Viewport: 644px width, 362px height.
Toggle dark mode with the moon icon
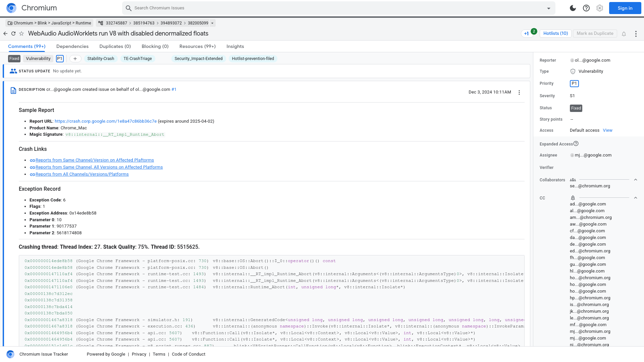[x=573, y=8]
